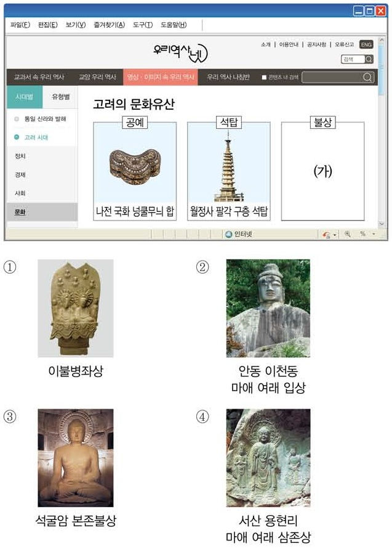Open the 즐겨찾기 menu

click(109, 25)
